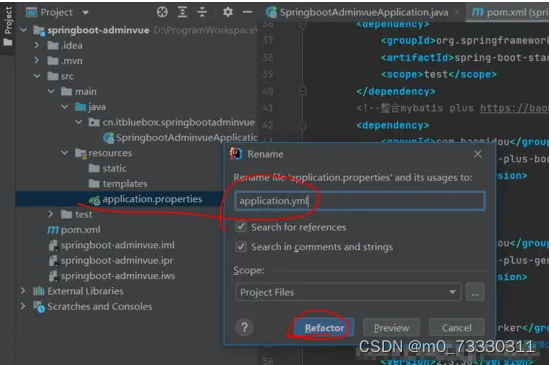Click the application.properties Spring file icon
Screen dimensions: 551x365
click(95, 200)
